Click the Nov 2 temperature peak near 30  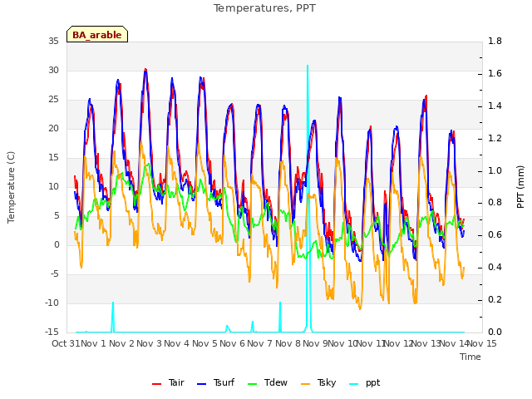[145, 71]
